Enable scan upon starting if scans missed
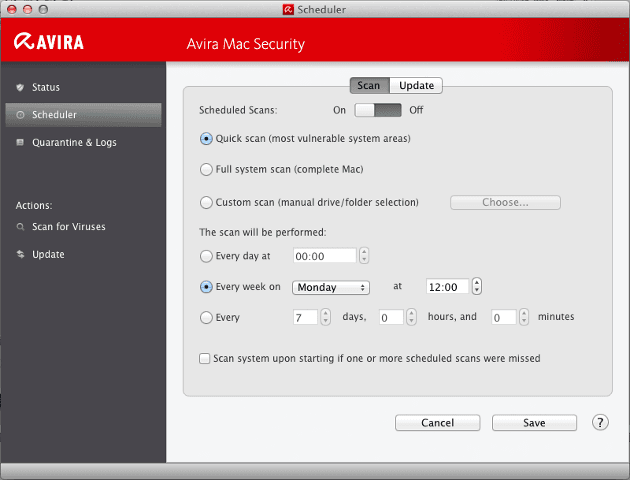This screenshot has width=630, height=480. (x=205, y=358)
